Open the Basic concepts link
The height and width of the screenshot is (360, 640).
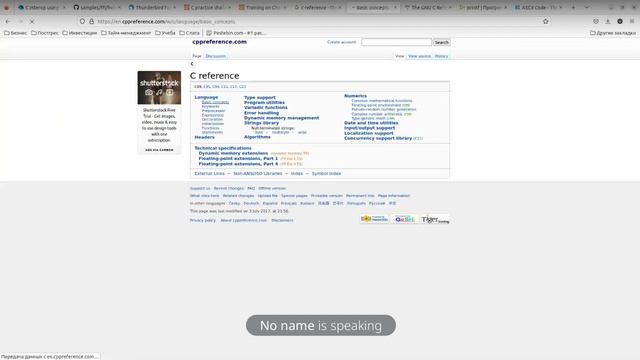click(215, 102)
